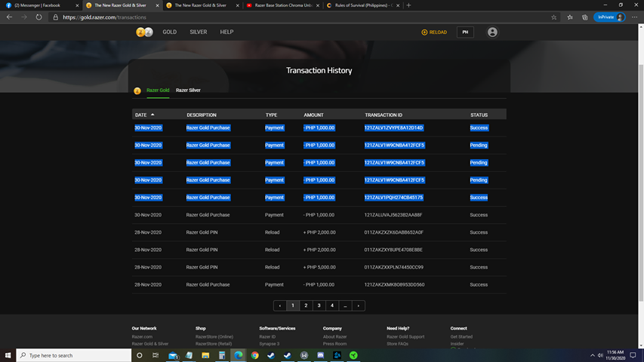Screen dimensions: 644x362
Task: Open the Razer Gold Support link
Action: [x=405, y=337]
